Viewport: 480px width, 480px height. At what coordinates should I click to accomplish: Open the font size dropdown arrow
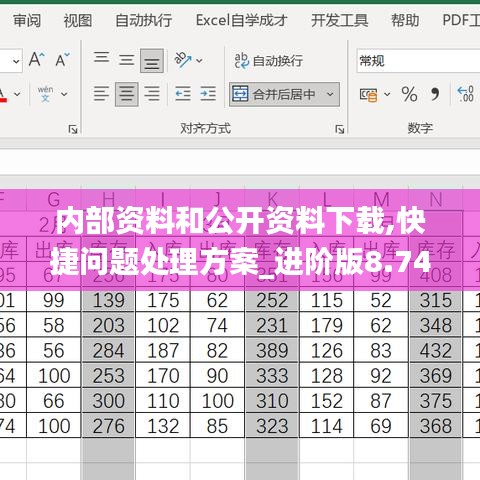tap(16, 61)
